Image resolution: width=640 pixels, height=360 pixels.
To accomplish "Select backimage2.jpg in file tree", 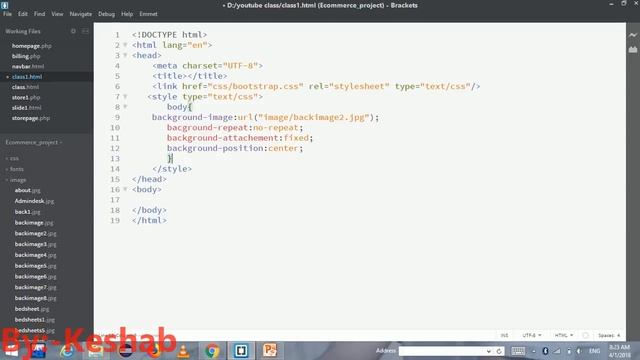I will [x=36, y=233].
